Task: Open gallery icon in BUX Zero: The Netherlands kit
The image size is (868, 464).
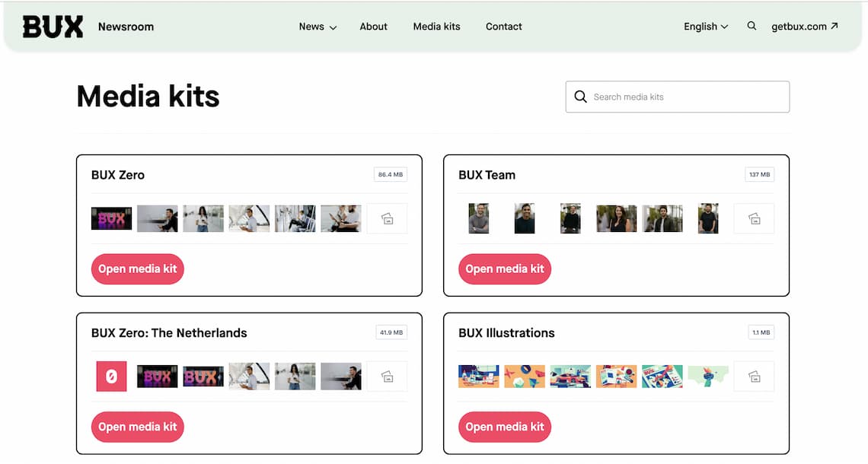Action: [x=387, y=377]
